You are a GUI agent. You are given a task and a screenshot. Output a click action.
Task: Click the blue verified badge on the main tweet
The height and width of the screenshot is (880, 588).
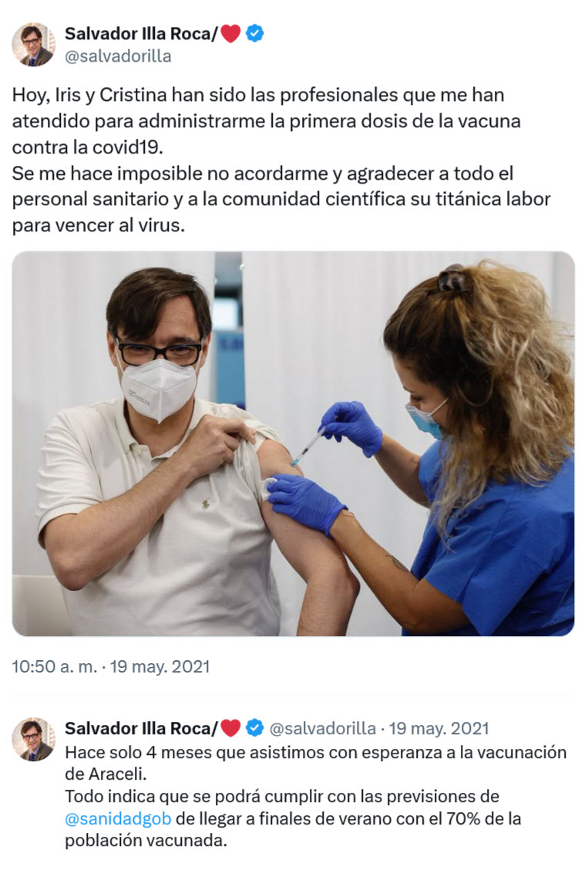pyautogui.click(x=255, y=33)
